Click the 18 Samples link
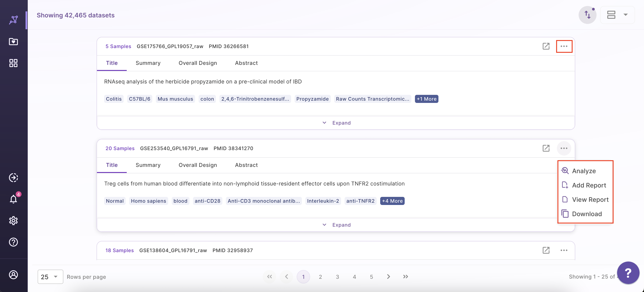 (x=120, y=250)
